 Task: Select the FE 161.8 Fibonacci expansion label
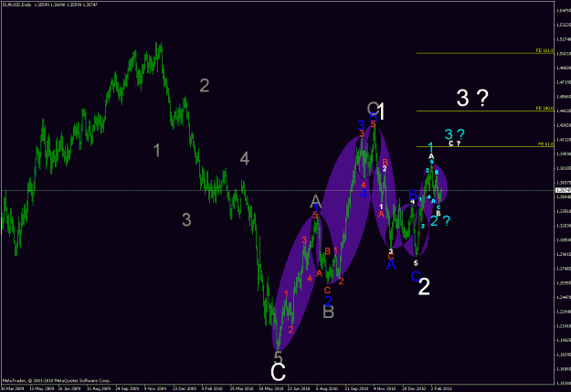[545, 50]
